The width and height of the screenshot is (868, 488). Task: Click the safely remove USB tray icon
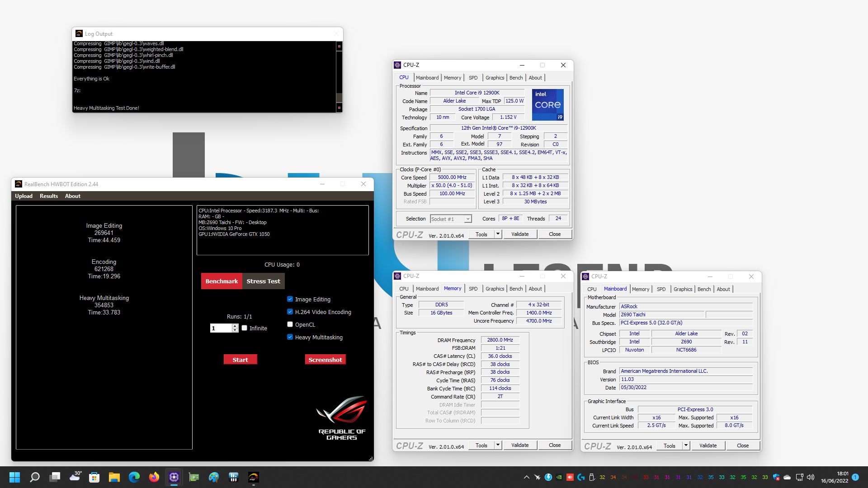[592, 477]
